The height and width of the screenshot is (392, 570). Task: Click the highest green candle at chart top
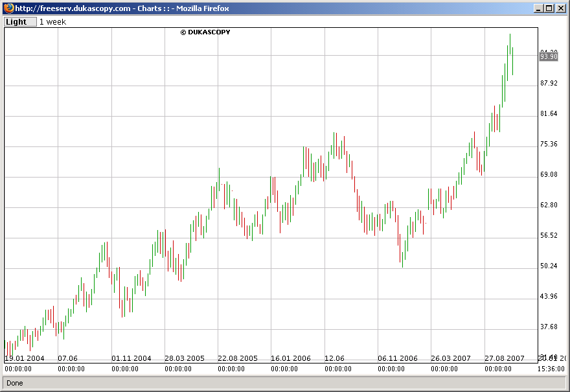pos(510,44)
